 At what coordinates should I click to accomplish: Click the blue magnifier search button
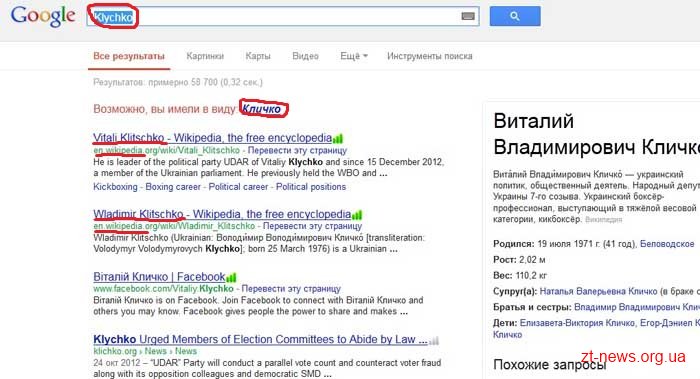(515, 16)
